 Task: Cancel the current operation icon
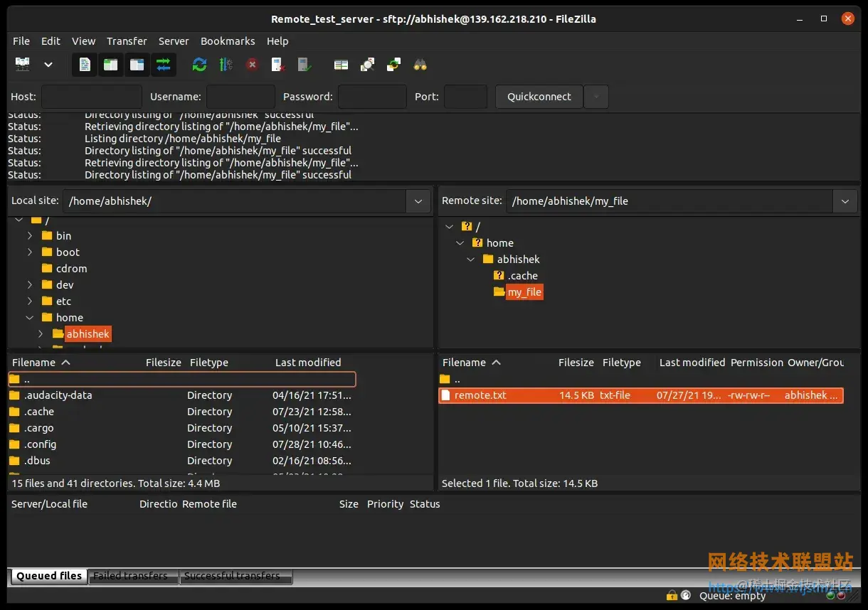(x=252, y=65)
